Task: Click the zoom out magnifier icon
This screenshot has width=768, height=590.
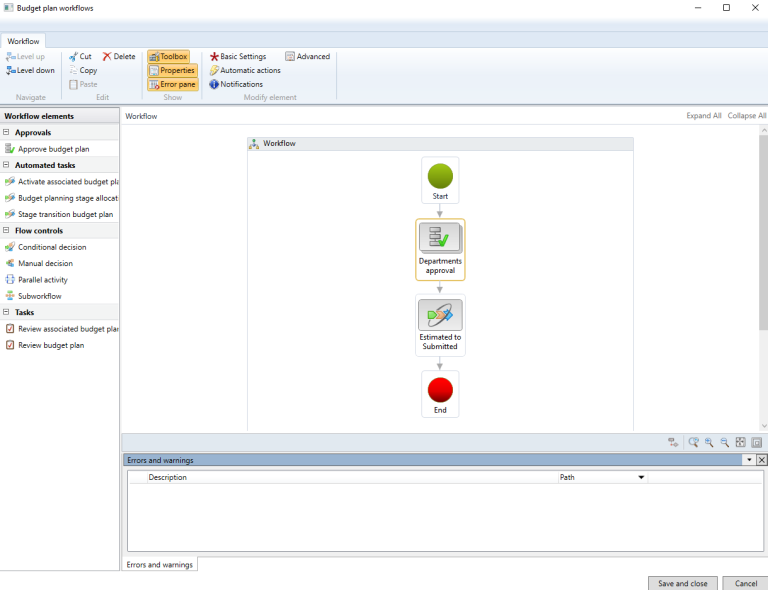Action: click(724, 442)
